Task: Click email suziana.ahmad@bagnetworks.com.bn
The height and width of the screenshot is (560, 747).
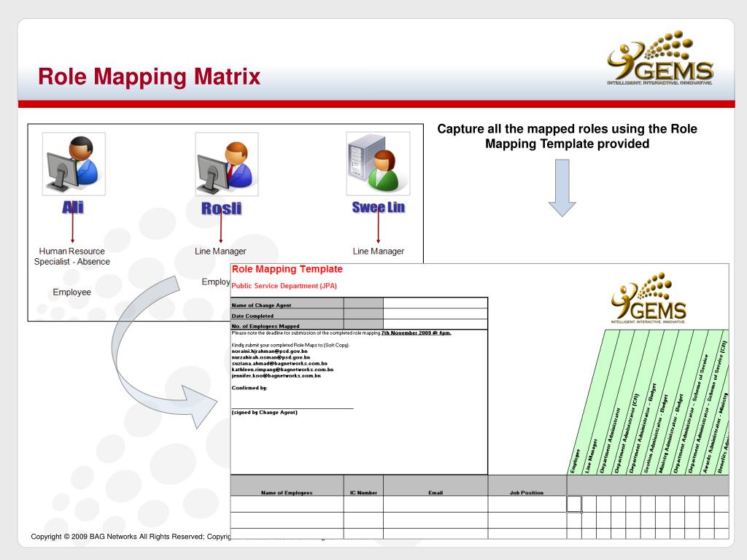Action: pyautogui.click(x=279, y=363)
